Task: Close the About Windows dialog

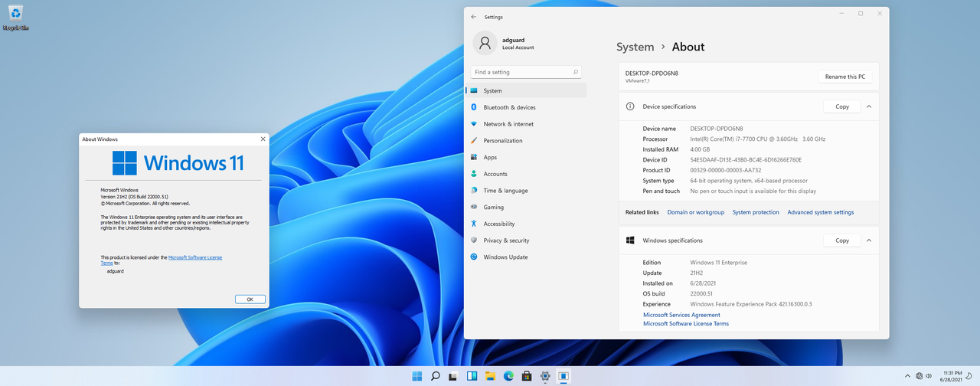Action: pyautogui.click(x=263, y=139)
